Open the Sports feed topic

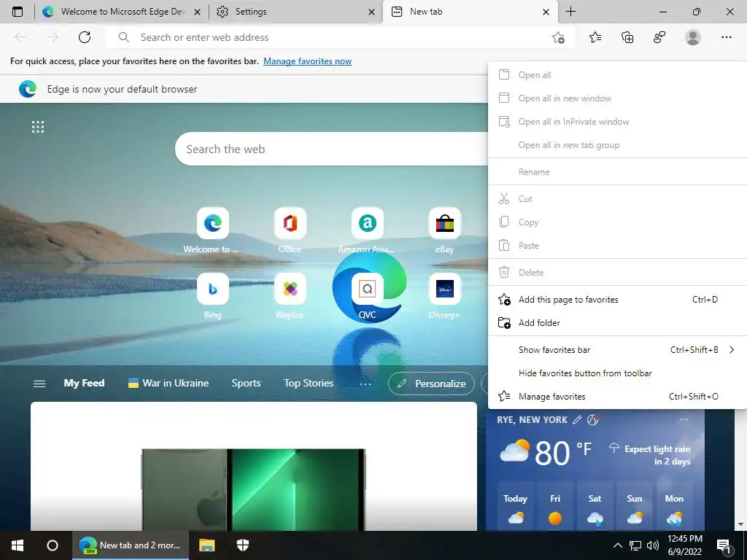point(247,383)
